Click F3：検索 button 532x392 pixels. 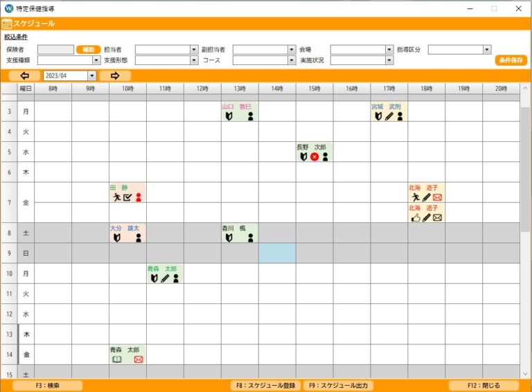click(x=48, y=386)
